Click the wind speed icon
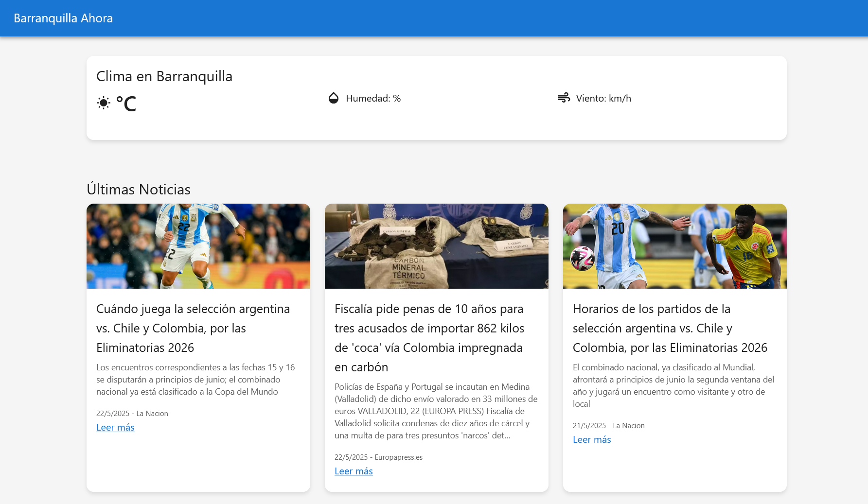The image size is (868, 504). [564, 98]
